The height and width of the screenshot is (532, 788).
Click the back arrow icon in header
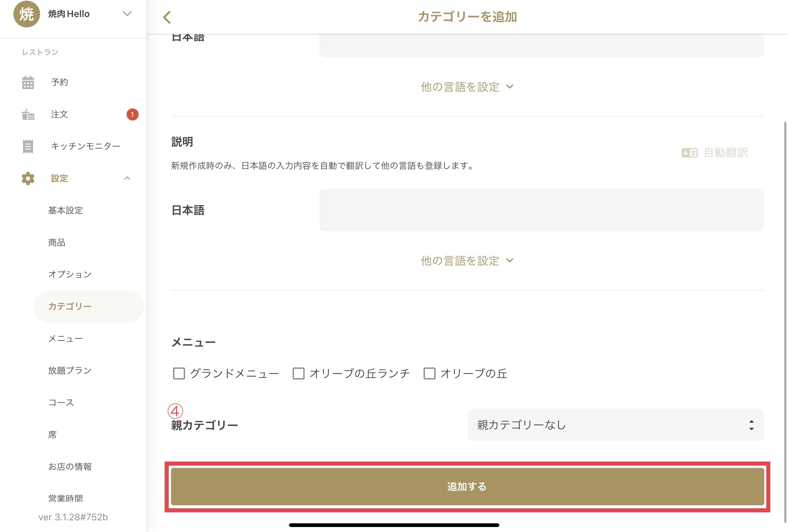point(167,17)
